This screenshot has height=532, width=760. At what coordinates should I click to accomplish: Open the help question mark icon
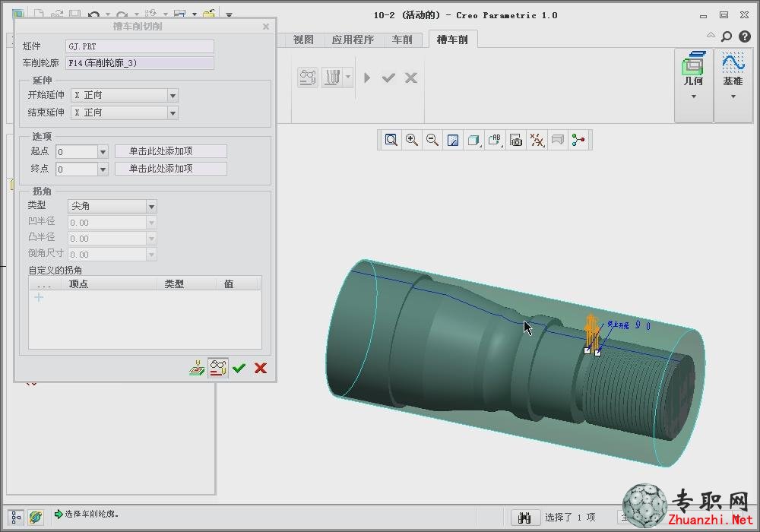[745, 36]
